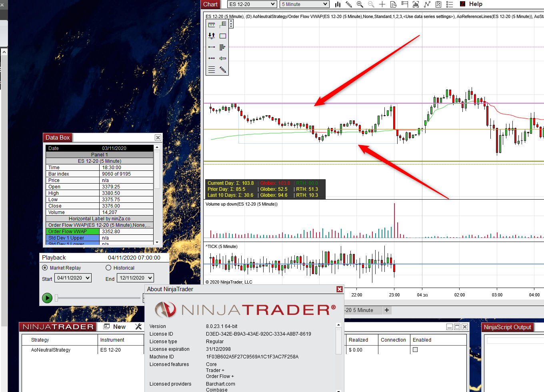
Task: Click the Machine ID value in About dialog
Action: [x=252, y=357]
